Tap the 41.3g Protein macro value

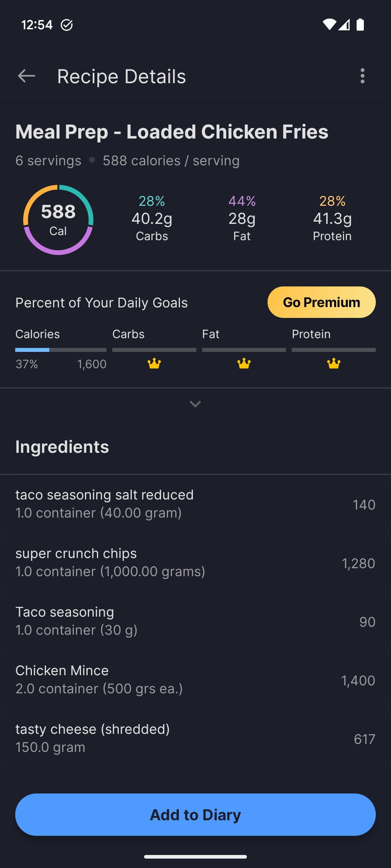[x=332, y=218]
